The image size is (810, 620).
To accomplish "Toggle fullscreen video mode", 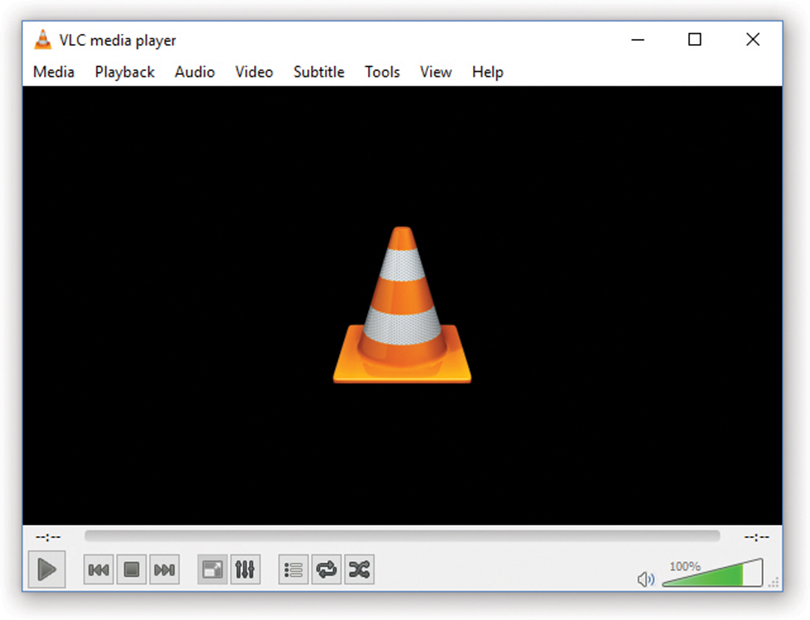I will tap(212, 569).
